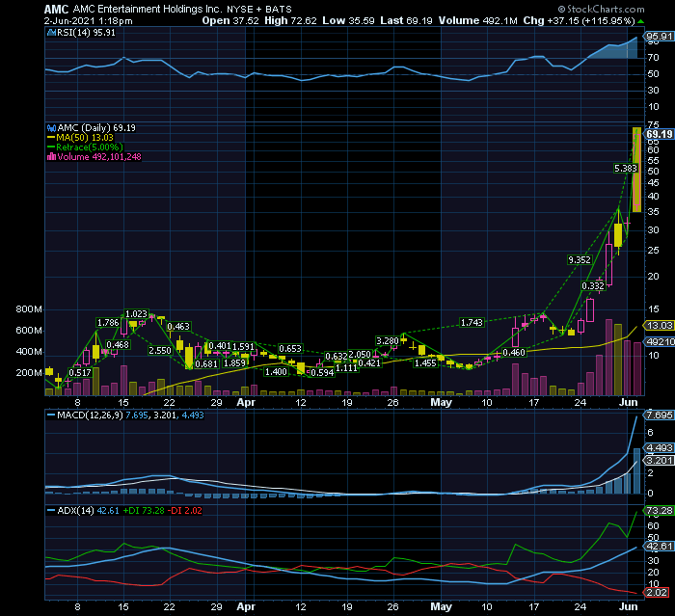Click the 0.332 retracement label
This screenshot has width=675, height=616.
593,286
